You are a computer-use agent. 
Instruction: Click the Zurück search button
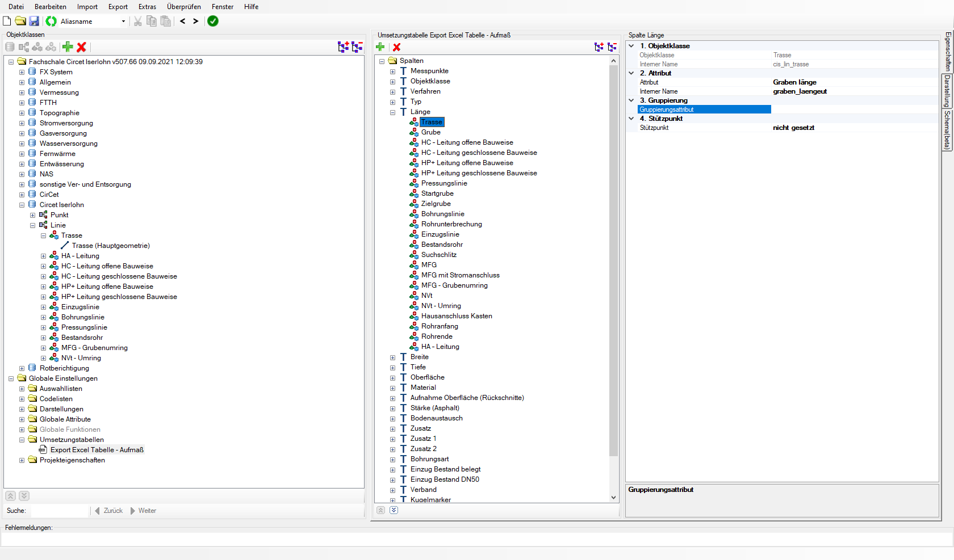pos(109,511)
